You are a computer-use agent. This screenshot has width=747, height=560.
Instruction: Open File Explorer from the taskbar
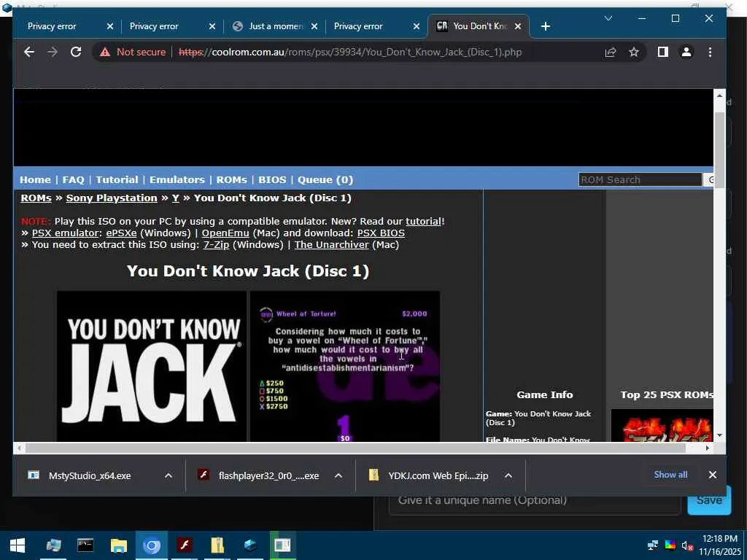[119, 545]
